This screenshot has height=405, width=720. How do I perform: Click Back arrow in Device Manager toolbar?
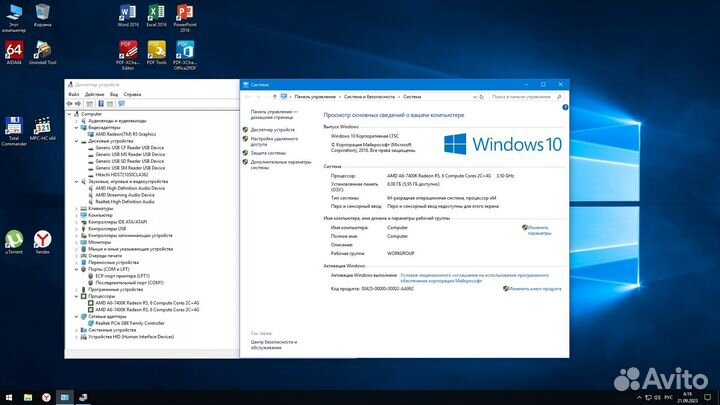(69, 104)
